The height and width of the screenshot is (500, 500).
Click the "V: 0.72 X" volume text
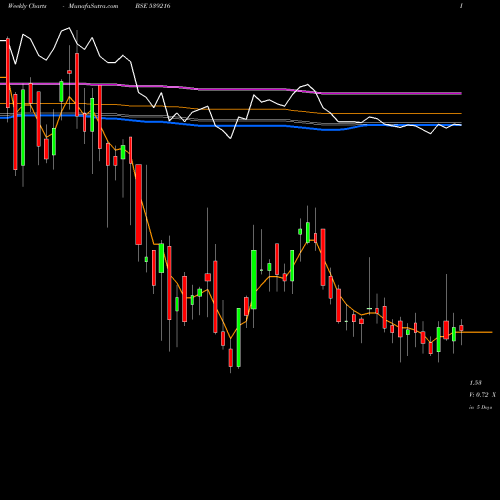(482, 395)
